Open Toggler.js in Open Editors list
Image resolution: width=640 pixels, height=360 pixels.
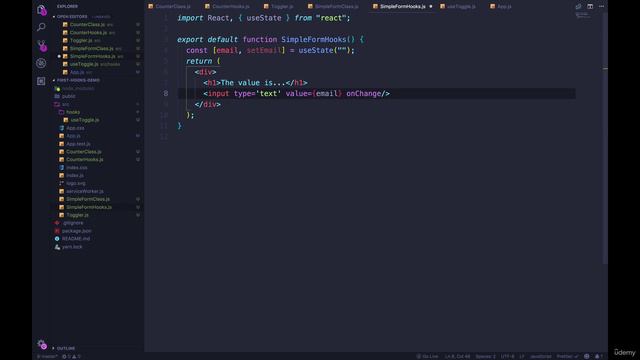[x=81, y=40]
